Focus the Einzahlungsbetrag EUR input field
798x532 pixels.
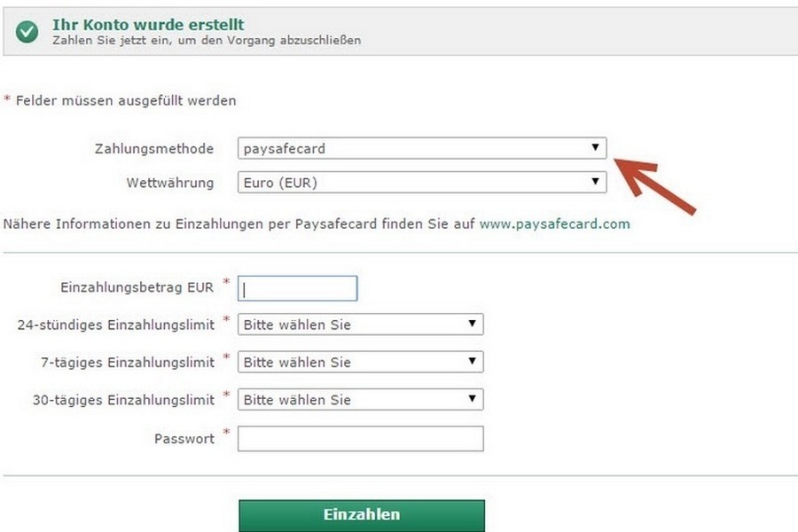coord(297,288)
